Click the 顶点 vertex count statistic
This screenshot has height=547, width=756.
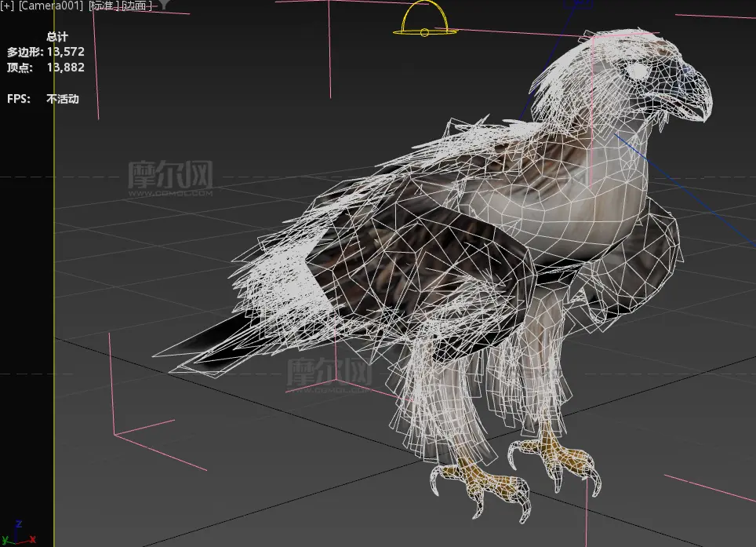pyautogui.click(x=45, y=67)
